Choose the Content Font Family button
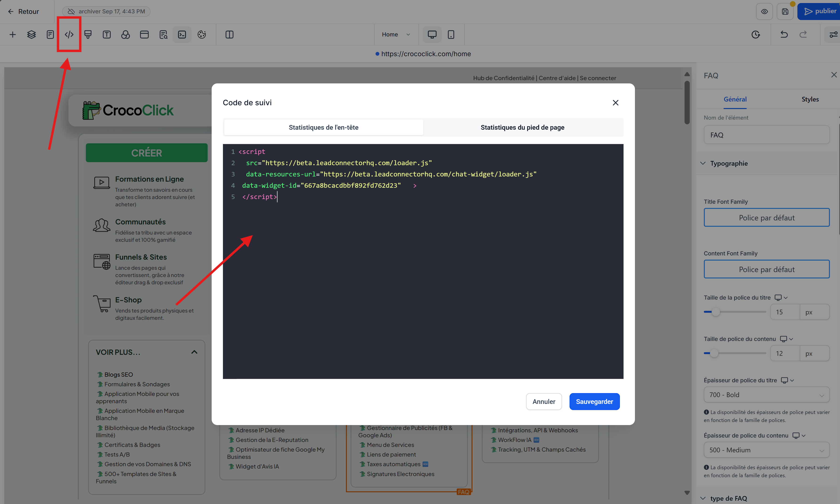Image resolution: width=840 pixels, height=504 pixels. coord(767,269)
